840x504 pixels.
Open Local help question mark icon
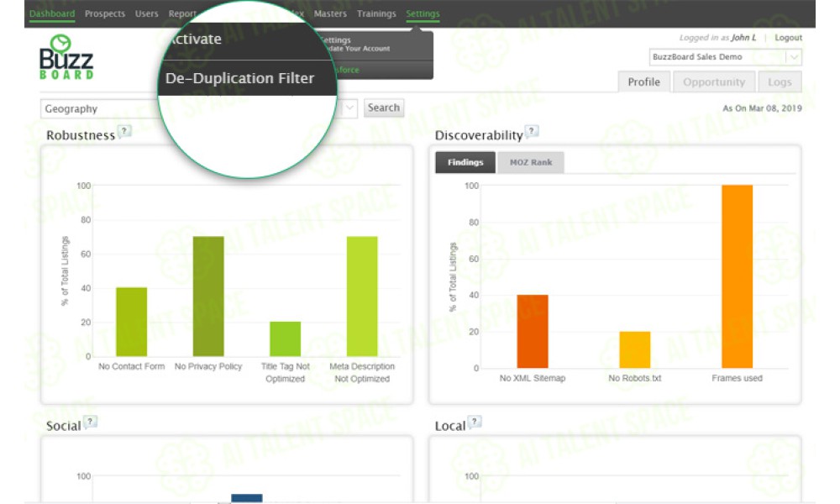coord(474,422)
